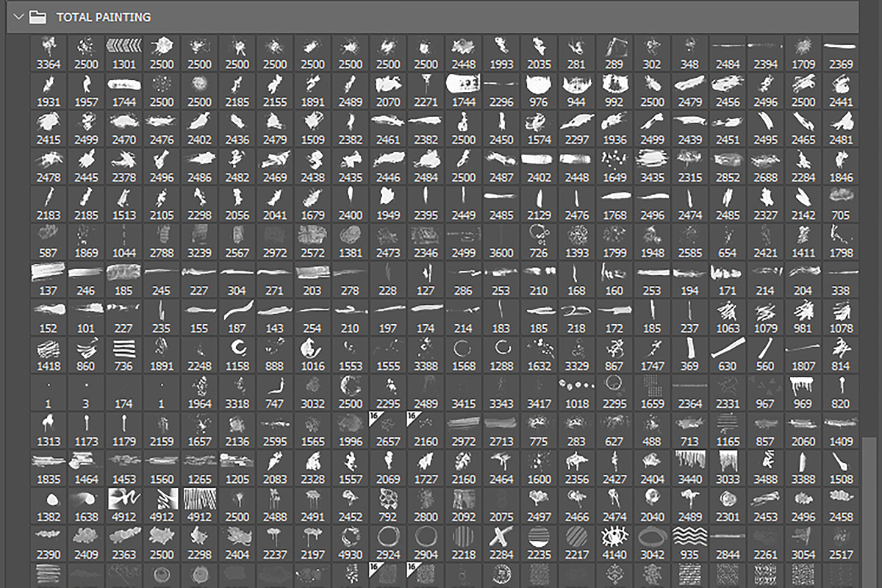Viewport: 882px width, 588px height.
Task: Choose the thin stroke brush 2369
Action: coord(841,53)
